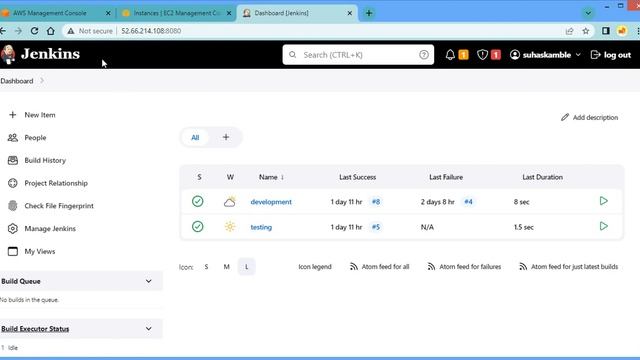Open the development job link
640x360 pixels.
271,202
